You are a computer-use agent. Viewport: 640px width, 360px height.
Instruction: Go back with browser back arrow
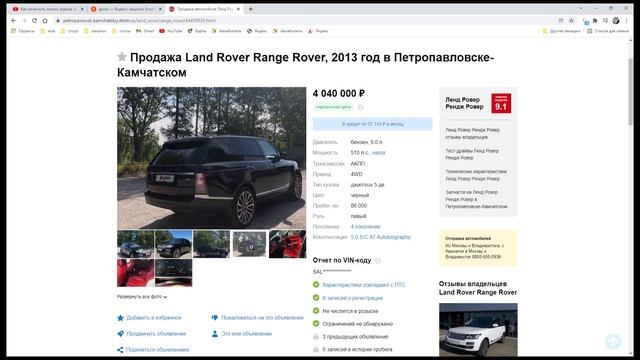coord(13,20)
